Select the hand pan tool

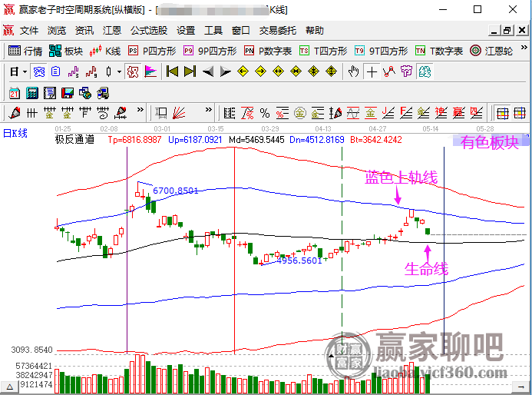click(x=353, y=71)
